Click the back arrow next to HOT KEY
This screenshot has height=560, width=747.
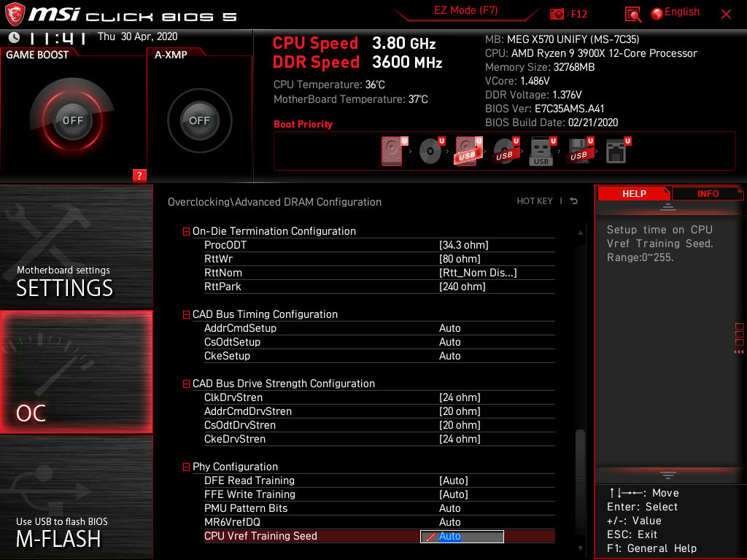point(574,201)
